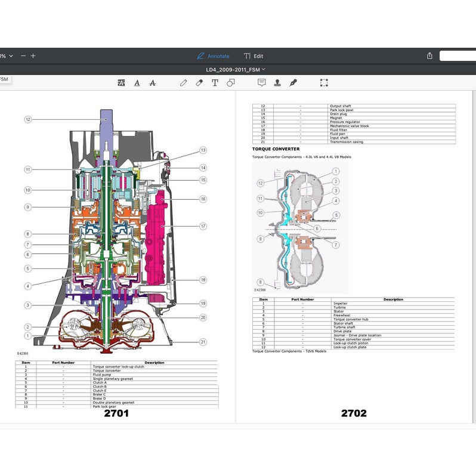Image resolution: width=476 pixels, height=476 pixels.
Task: Select the underline text tool
Action: tap(137, 83)
